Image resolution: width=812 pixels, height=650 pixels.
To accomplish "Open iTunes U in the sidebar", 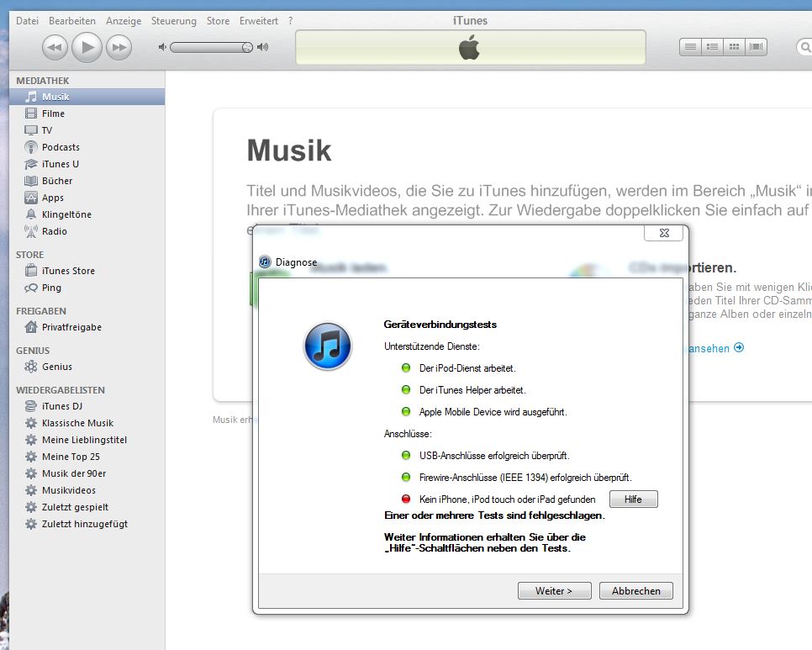I will click(x=87, y=164).
